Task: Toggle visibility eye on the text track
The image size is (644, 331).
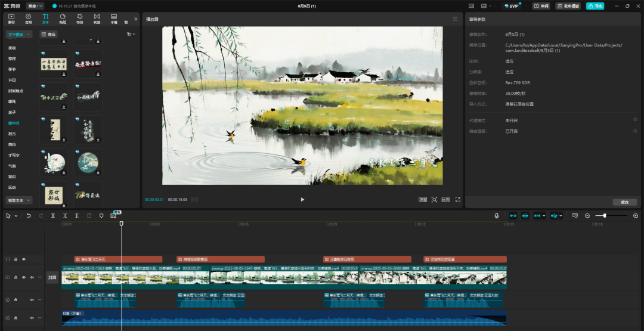Action: point(24,259)
